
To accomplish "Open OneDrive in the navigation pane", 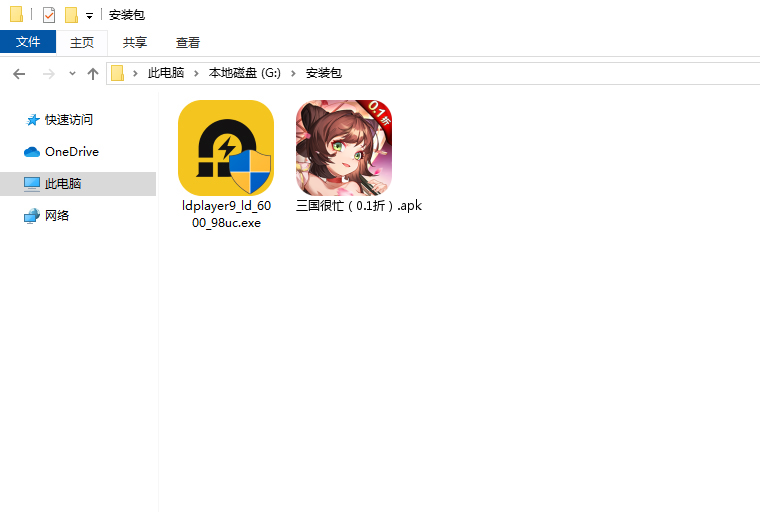I will (x=71, y=152).
